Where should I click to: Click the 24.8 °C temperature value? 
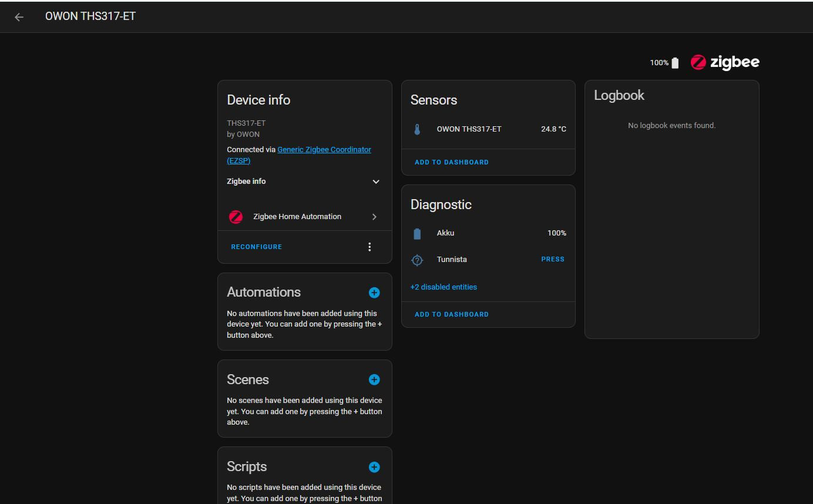pos(553,129)
